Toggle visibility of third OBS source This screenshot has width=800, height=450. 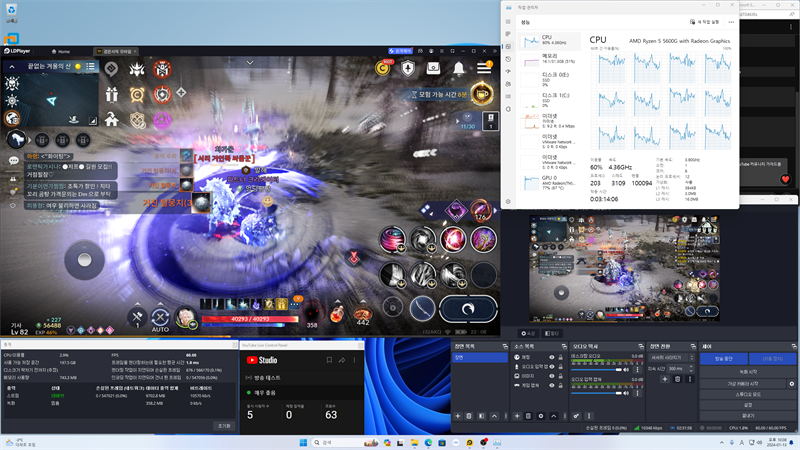(552, 376)
